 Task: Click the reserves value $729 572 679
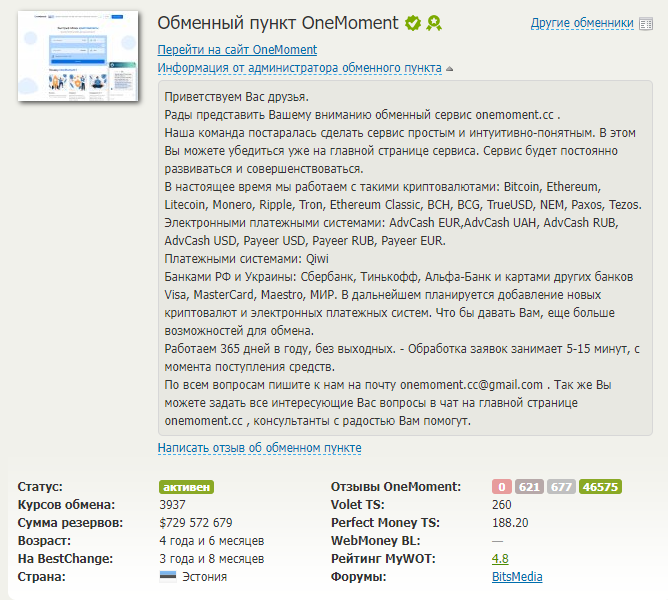(x=196, y=522)
